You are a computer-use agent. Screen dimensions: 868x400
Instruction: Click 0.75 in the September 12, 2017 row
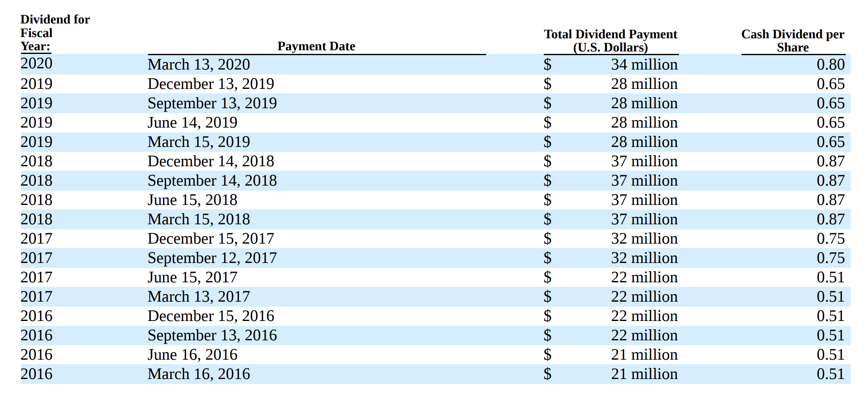(831, 258)
